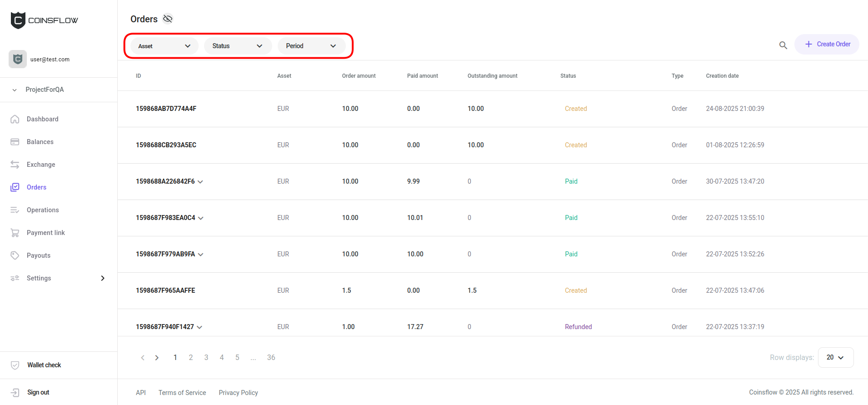Open search with the magnifier icon
This screenshot has height=405, width=868.
coord(783,45)
